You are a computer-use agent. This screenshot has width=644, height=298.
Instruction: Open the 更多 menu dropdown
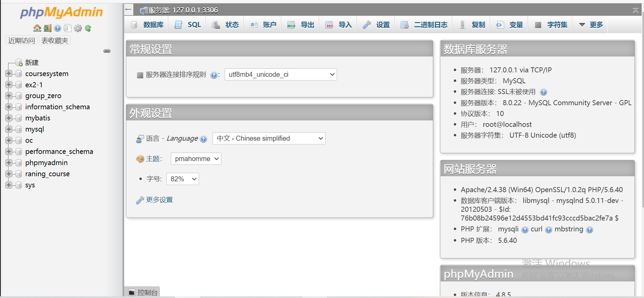(x=591, y=25)
